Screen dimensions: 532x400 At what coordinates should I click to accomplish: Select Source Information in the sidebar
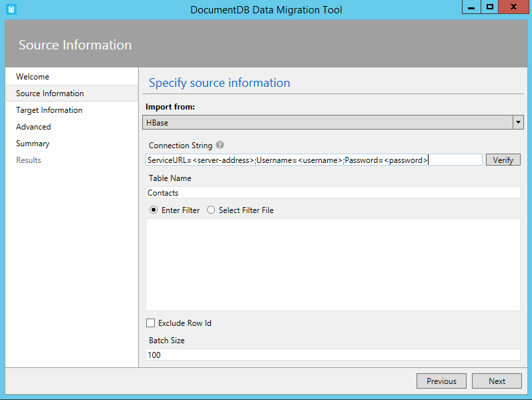pyautogui.click(x=50, y=93)
